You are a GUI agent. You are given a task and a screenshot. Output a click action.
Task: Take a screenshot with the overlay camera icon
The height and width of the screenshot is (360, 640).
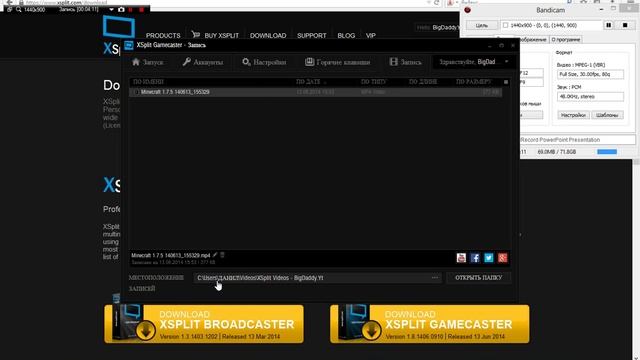(x=121, y=9)
